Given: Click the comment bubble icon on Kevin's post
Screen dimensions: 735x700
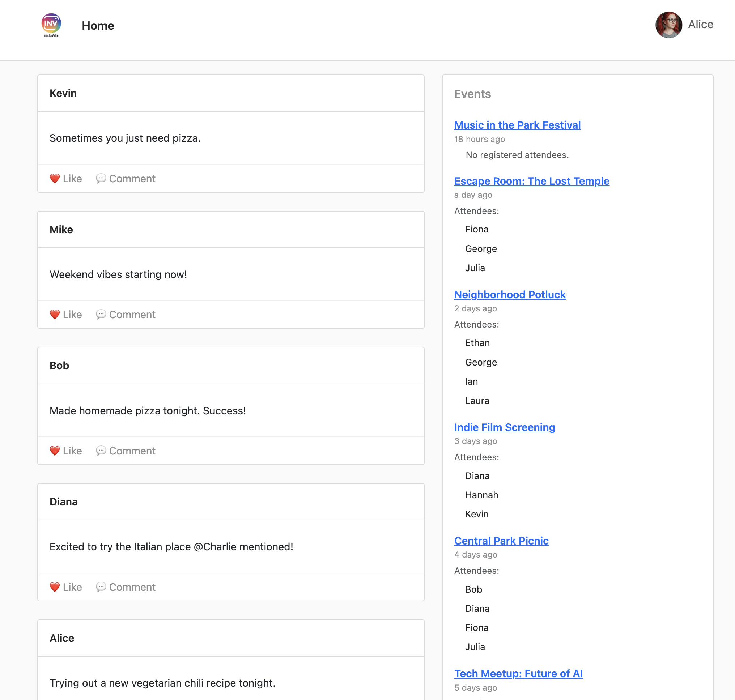Looking at the screenshot, I should point(101,178).
